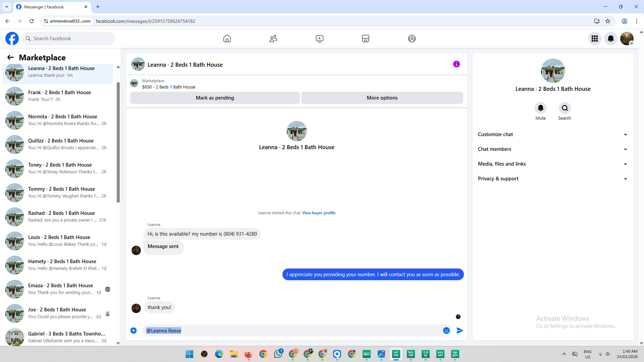Mute this conversation with bell icon
This screenshot has height=362, width=644.
click(x=540, y=108)
